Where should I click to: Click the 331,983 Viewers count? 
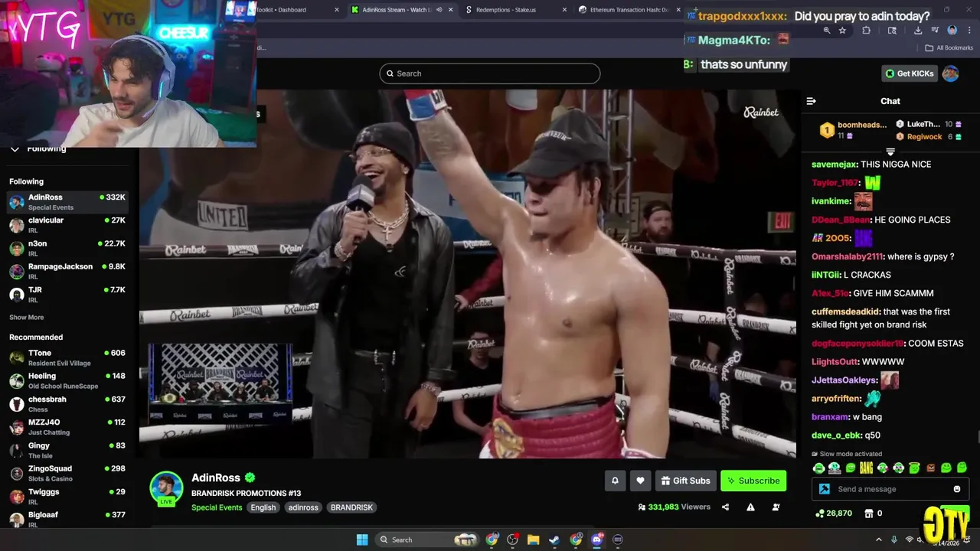click(x=674, y=507)
